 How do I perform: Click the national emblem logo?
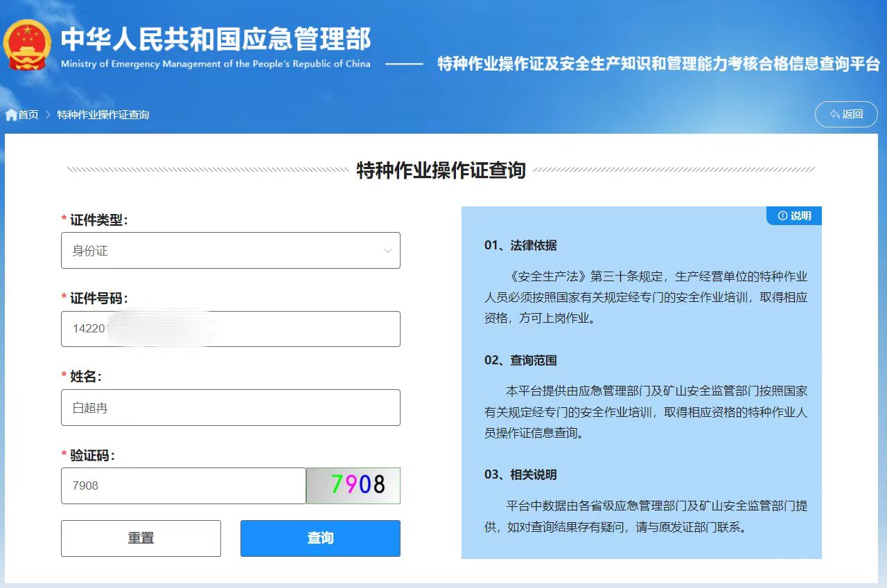pos(27,45)
